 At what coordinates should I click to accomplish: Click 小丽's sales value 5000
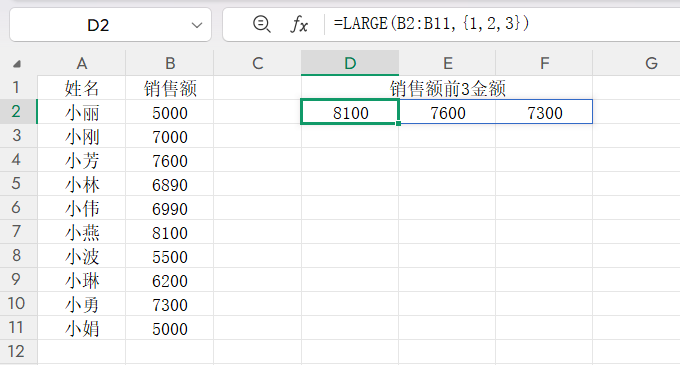[x=170, y=112]
